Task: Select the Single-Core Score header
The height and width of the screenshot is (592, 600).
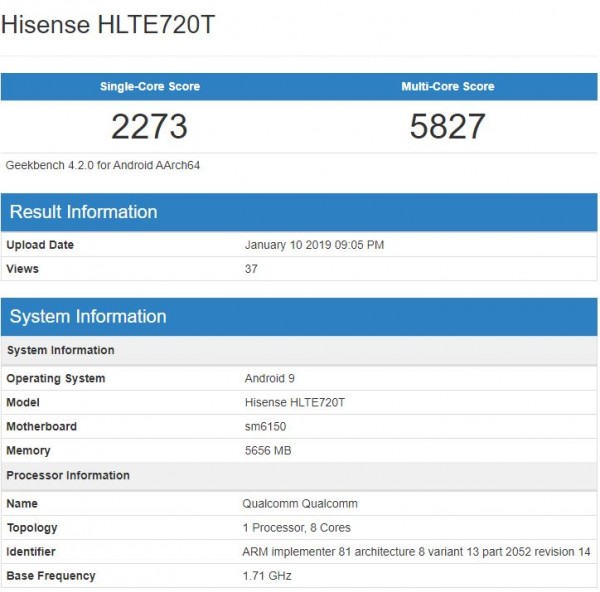Action: click(149, 86)
